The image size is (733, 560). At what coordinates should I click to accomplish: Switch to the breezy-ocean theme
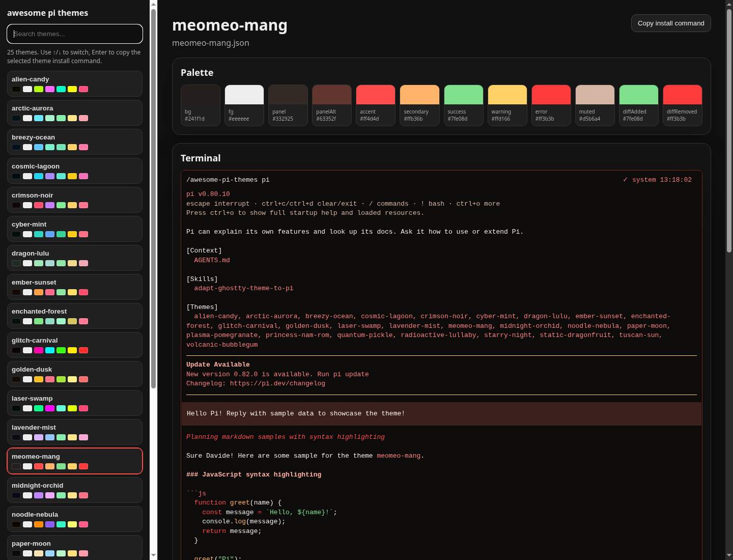[75, 142]
